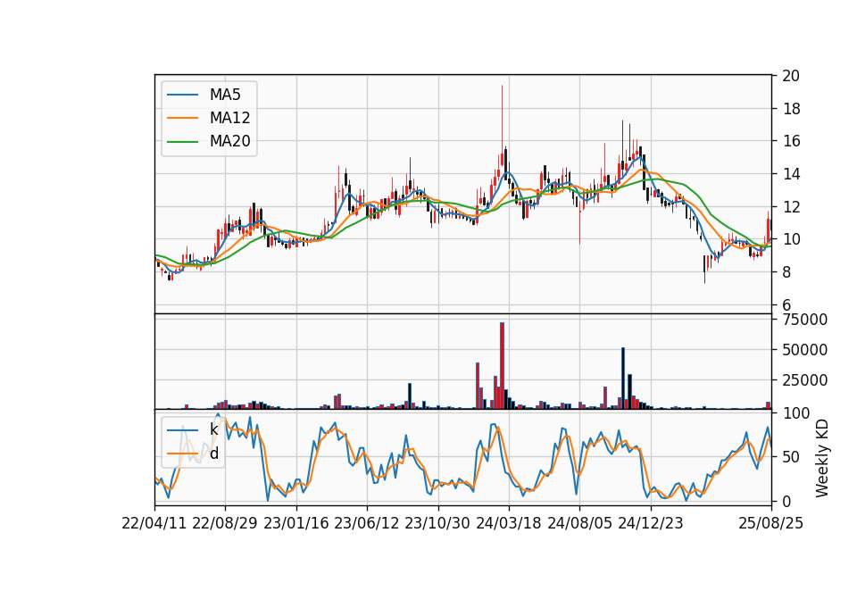This screenshot has height=616, width=857.
Task: Click the 22/08/29 date label
Action: click(x=225, y=523)
